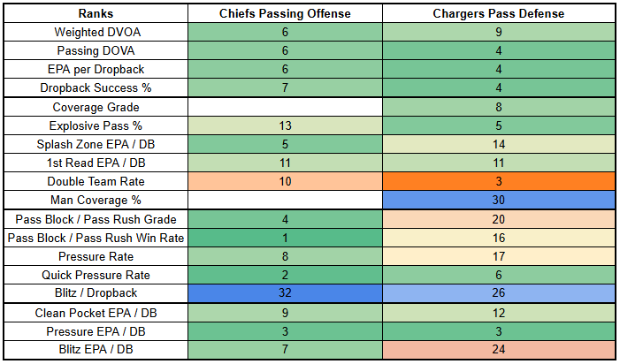Select the Clean Pocket EPA / DB label
Image resolution: width=620 pixels, height=364 pixels.
pyautogui.click(x=96, y=313)
